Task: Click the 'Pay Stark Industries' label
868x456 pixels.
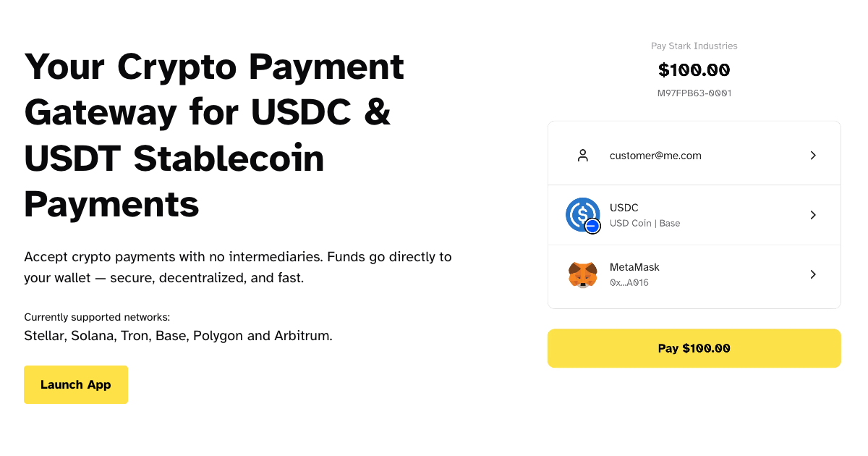Action: pyautogui.click(x=694, y=46)
